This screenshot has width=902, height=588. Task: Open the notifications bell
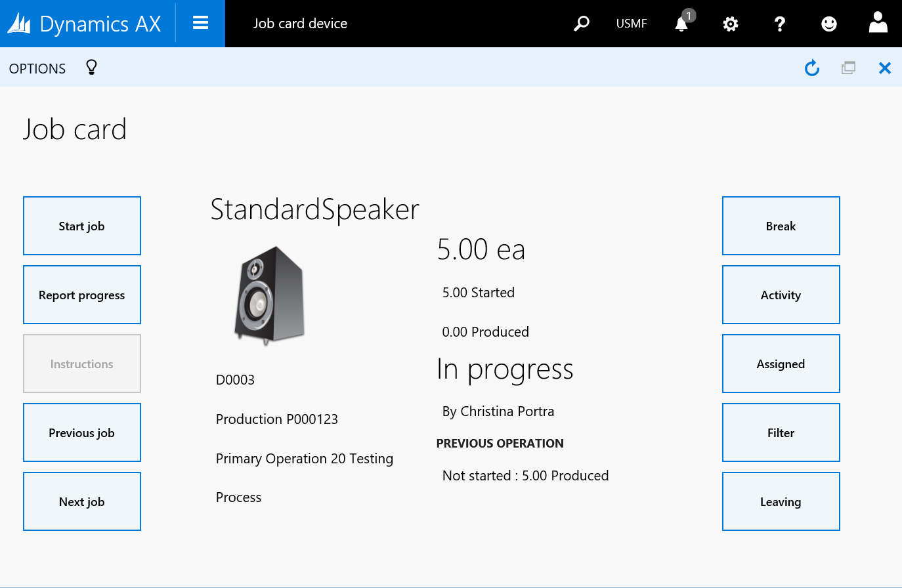point(682,24)
